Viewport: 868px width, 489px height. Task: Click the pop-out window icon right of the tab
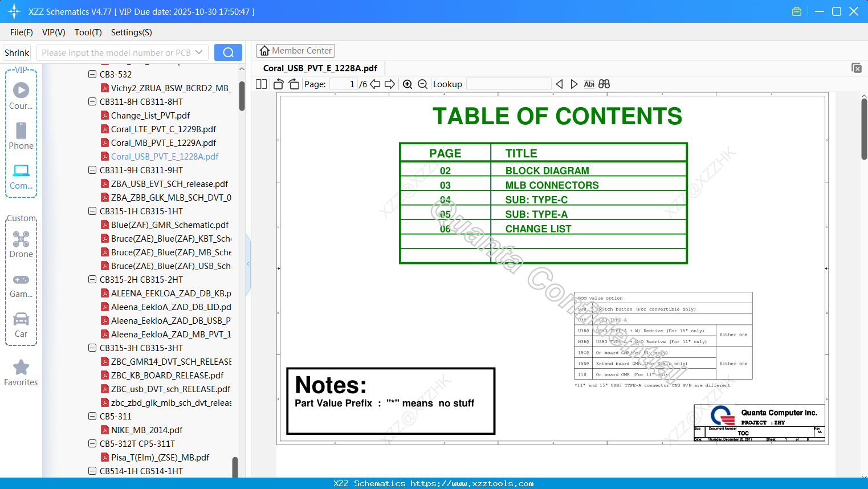(x=857, y=68)
